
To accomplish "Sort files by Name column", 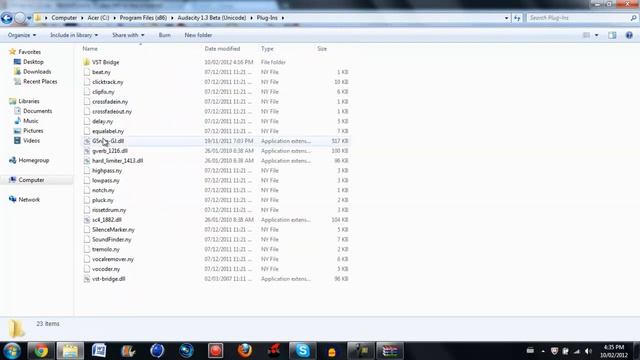I will tap(90, 49).
